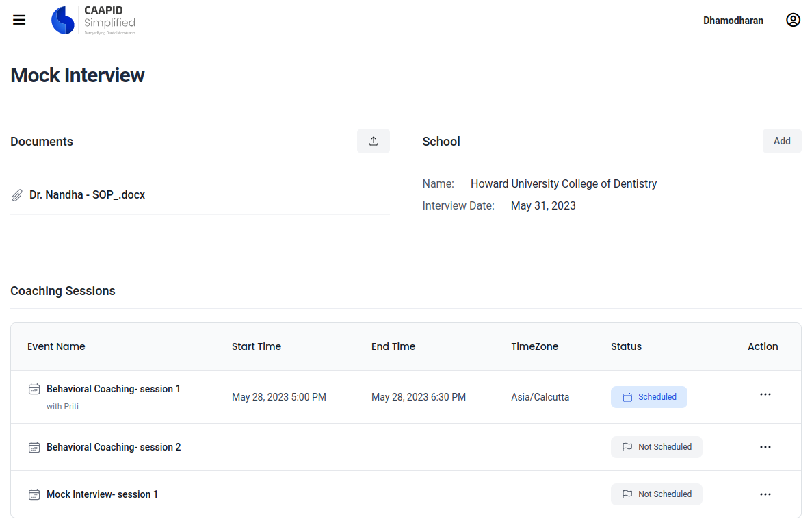Select the Behavioral Coaching- session 2 event name
Image resolution: width=812 pixels, height=532 pixels.
114,447
